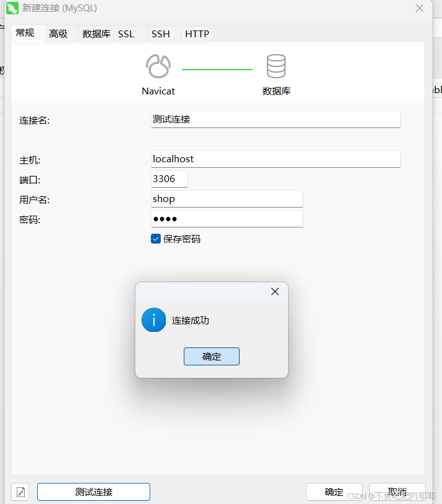Click the 测试连接 button
Image resolution: width=442 pixels, height=504 pixels.
click(x=93, y=492)
